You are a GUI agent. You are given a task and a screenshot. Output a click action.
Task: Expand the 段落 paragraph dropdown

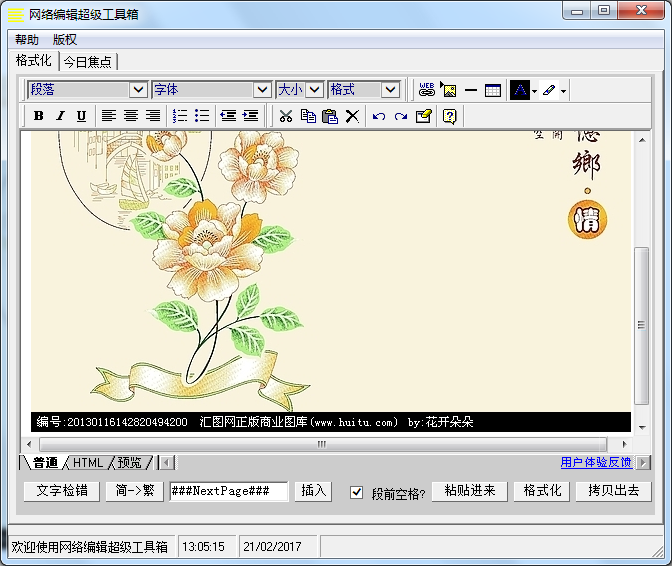click(x=138, y=90)
